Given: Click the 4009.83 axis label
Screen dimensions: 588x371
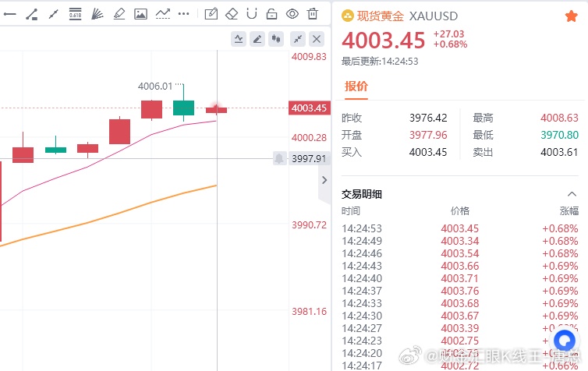Looking at the screenshot, I should click(309, 57).
